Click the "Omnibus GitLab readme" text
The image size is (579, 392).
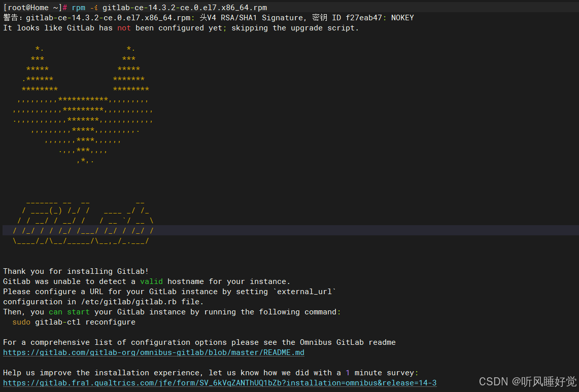click(348, 342)
